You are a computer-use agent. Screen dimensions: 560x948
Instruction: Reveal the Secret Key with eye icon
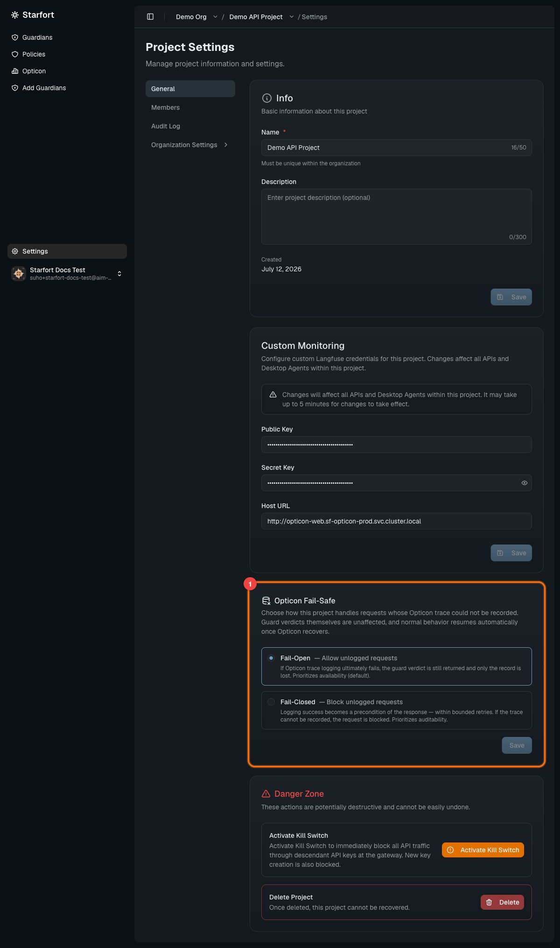[525, 483]
